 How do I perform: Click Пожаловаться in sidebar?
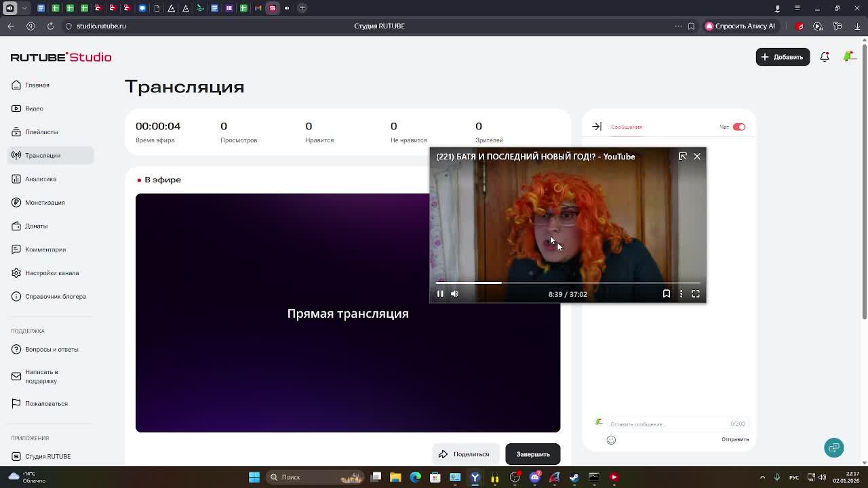point(46,403)
